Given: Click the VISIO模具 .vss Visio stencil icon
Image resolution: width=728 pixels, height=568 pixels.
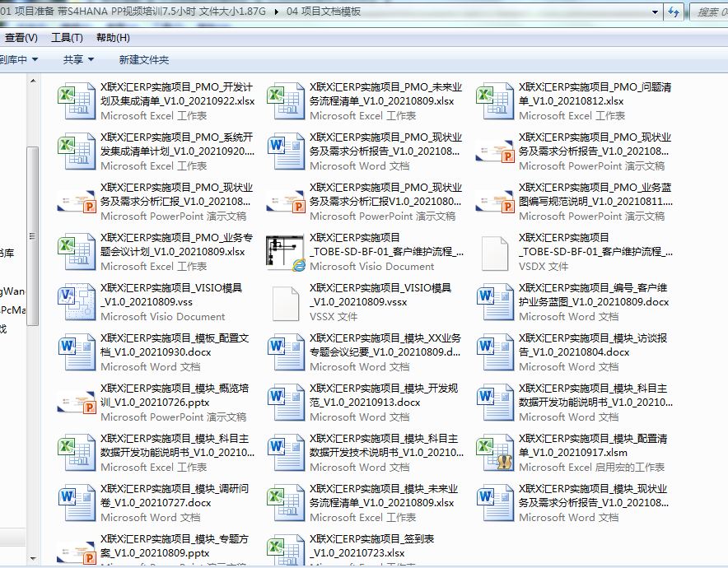Looking at the screenshot, I should coord(77,301).
